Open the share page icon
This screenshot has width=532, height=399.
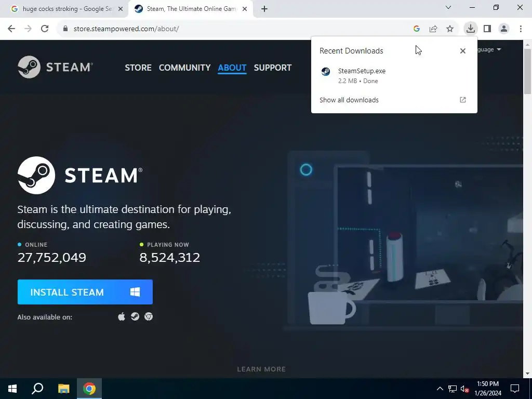coord(433,29)
